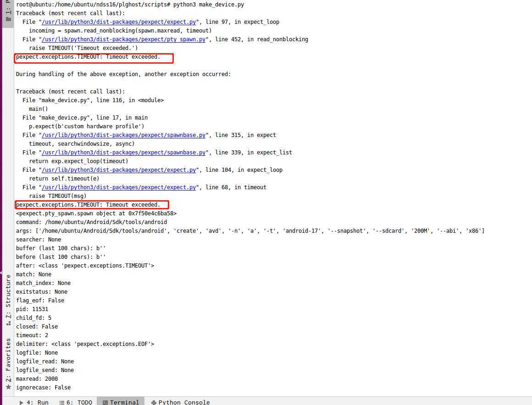Click the 'args:' list line

click(x=250, y=231)
